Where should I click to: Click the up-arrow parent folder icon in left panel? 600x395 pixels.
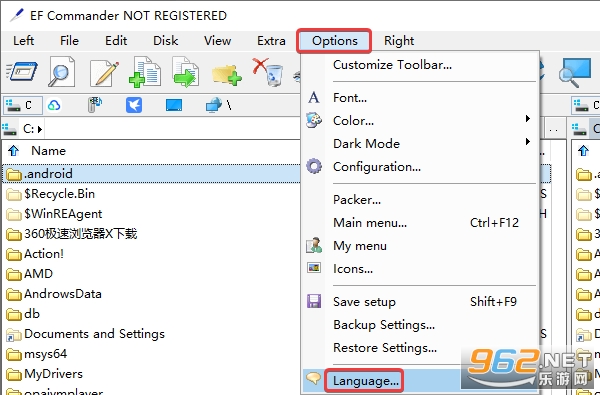[x=14, y=150]
